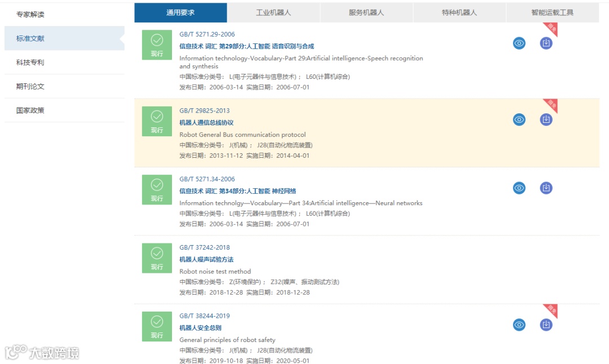
Task: Open standard number link GB/T 38244-2019
Action: (204, 316)
